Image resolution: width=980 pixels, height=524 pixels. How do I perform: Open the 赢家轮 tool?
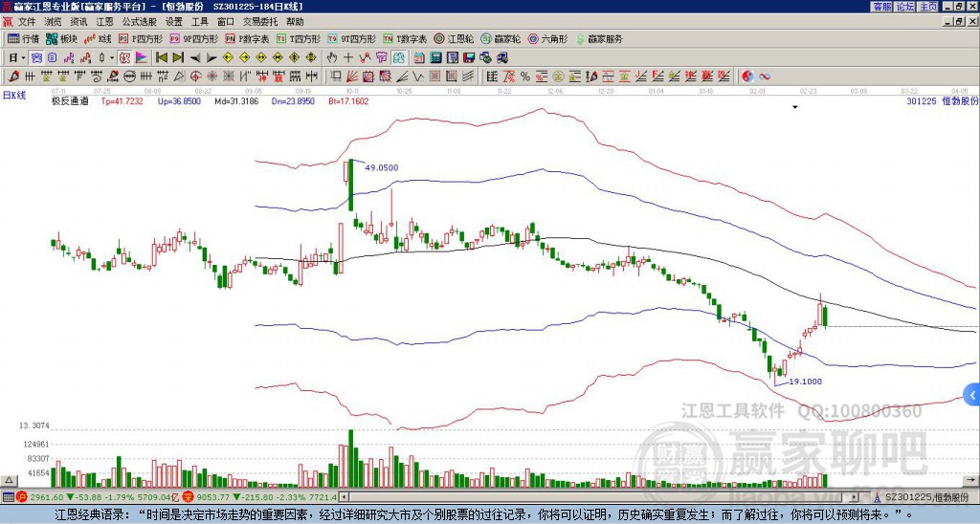pyautogui.click(x=501, y=38)
